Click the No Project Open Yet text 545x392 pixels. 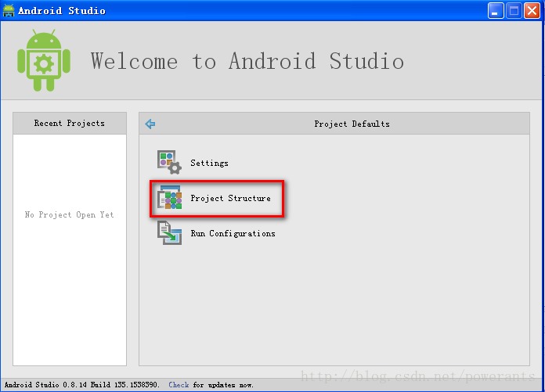69,214
